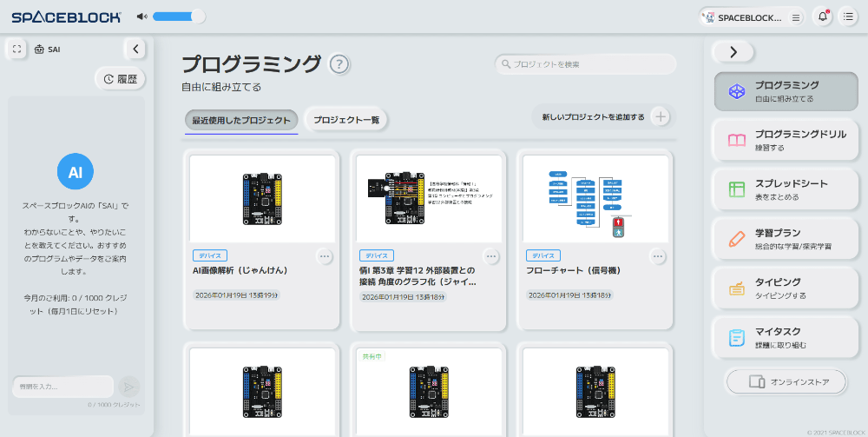Image resolution: width=868 pixels, height=437 pixels.
Task: Open the オンラインストア button
Action: click(786, 381)
